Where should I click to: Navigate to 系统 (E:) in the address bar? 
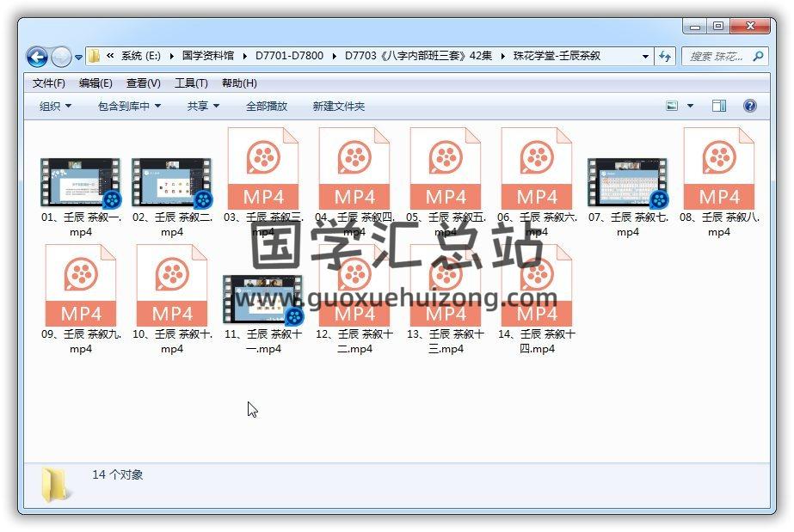coord(140,56)
